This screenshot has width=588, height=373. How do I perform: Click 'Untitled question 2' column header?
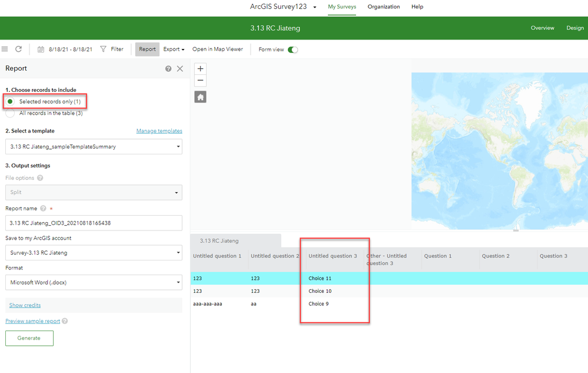(x=275, y=256)
